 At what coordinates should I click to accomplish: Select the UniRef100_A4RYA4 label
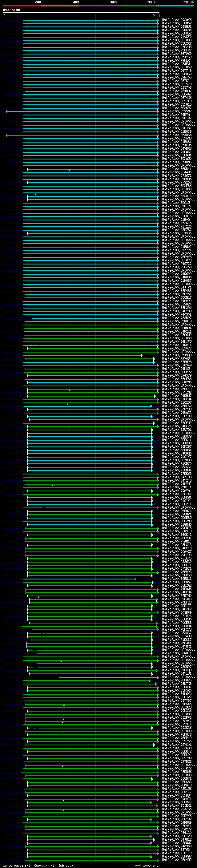click(177, 115)
